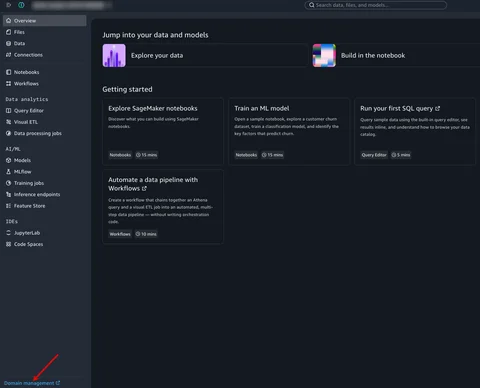This screenshot has width=480, height=388.
Task: Click 15 mins on Explore SageMaker card
Action: [x=146, y=155]
